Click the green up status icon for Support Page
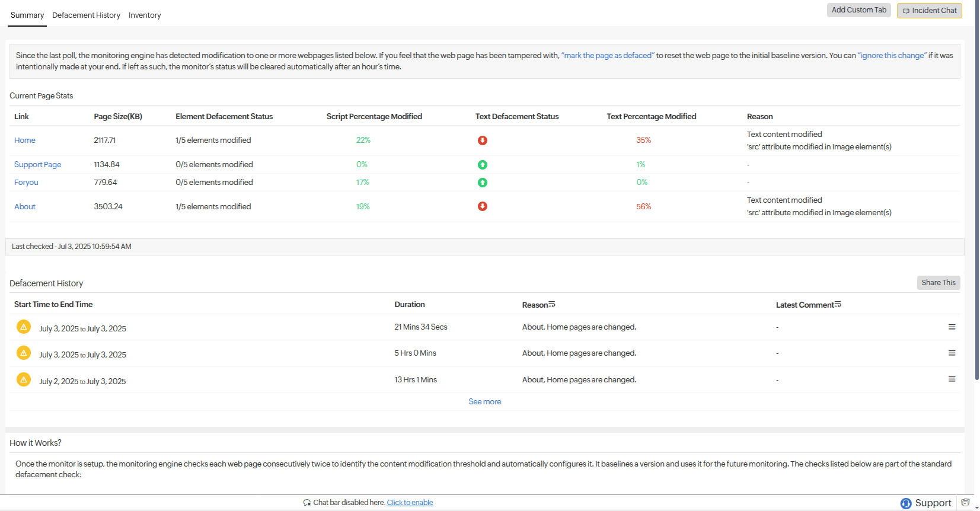Screen dimensions: 980x511 483,165
